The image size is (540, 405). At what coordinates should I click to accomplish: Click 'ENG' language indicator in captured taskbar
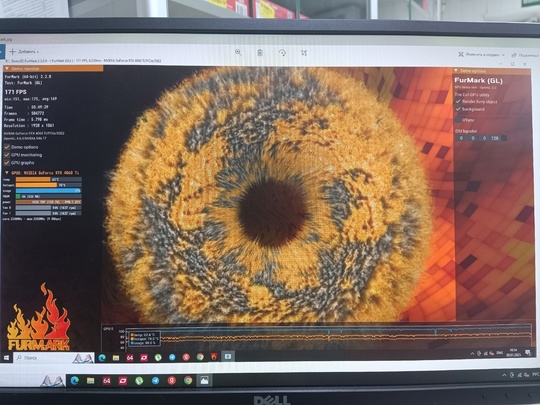click(499, 353)
